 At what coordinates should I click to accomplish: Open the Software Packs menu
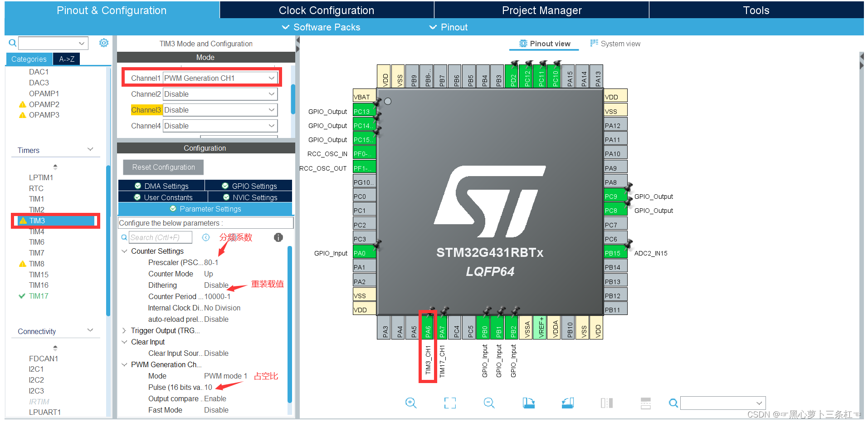coord(322,27)
